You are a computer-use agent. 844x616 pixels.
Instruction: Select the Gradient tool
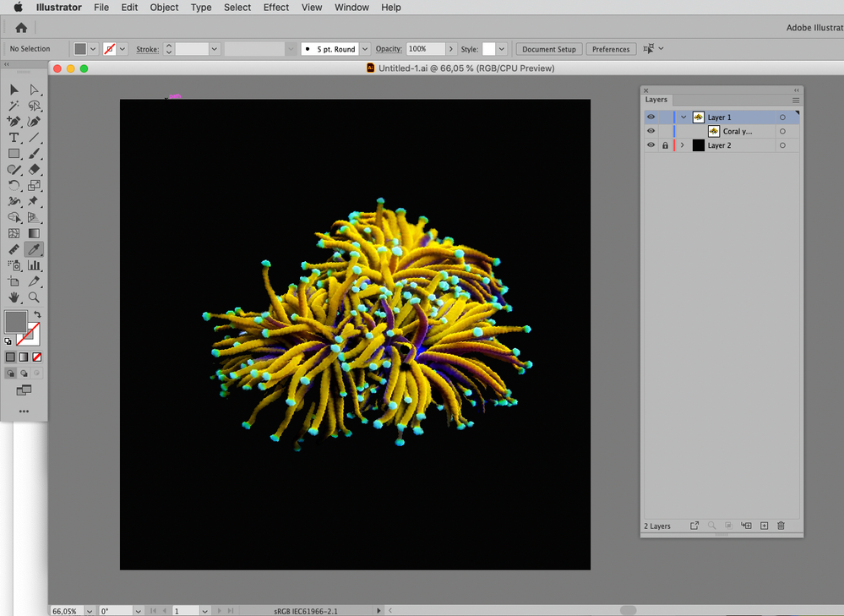[34, 233]
